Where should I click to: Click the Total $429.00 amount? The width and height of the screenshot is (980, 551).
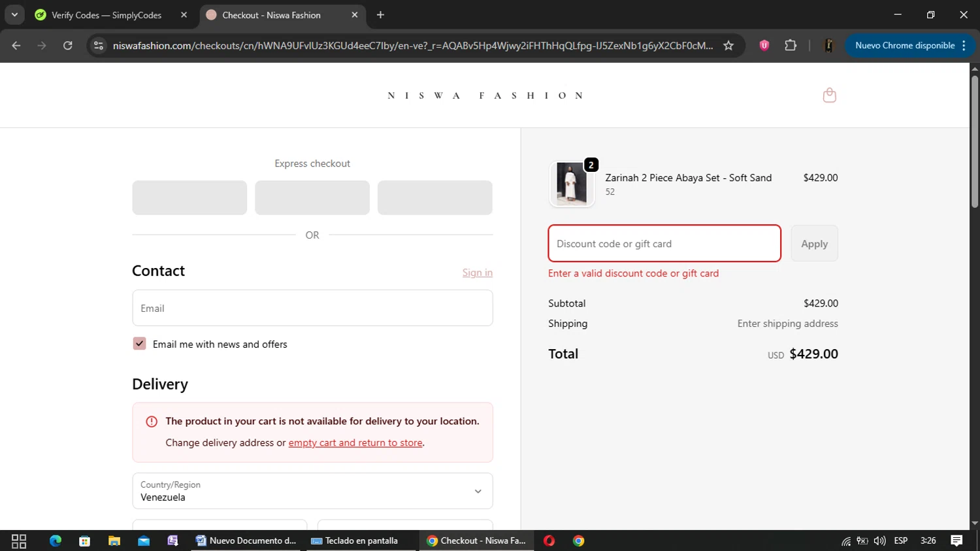click(813, 354)
